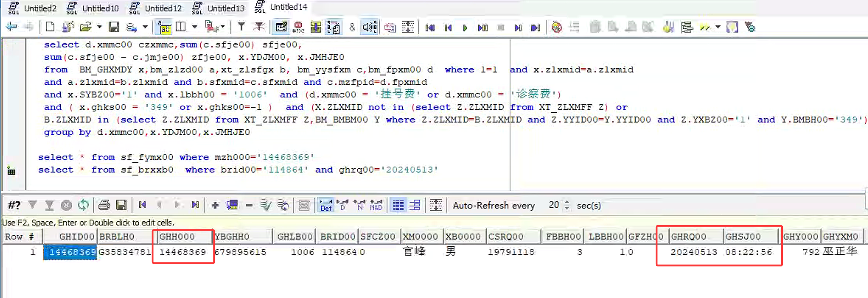Click the yellow lightning bolts icon
The image size is (868, 298).
[x=705, y=27]
